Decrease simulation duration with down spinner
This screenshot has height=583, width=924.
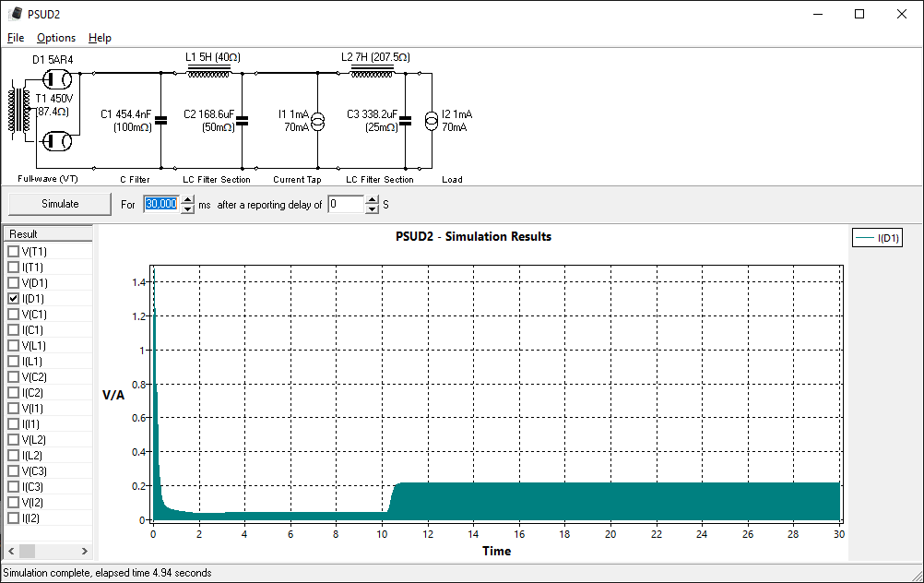pos(187,209)
